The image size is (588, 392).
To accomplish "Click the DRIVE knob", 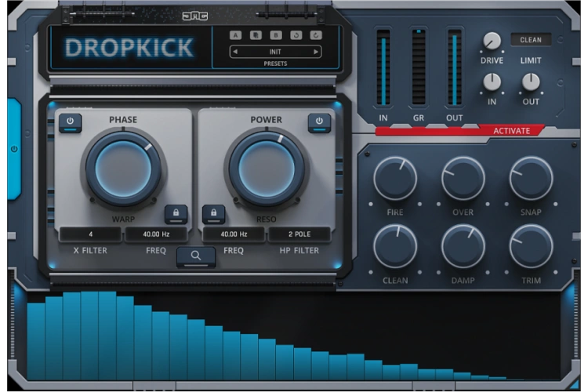I will coord(492,41).
